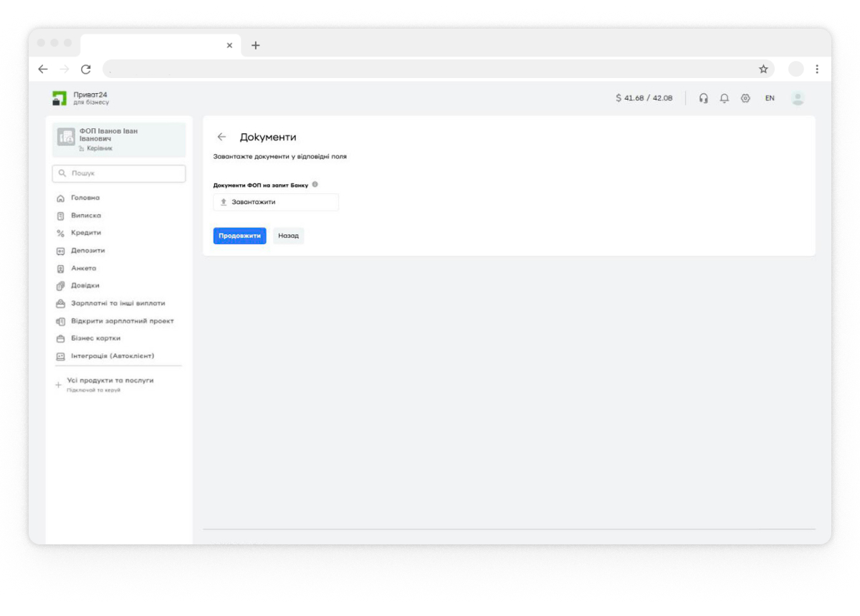Open the ФОП Іванов company selector

pyautogui.click(x=119, y=140)
